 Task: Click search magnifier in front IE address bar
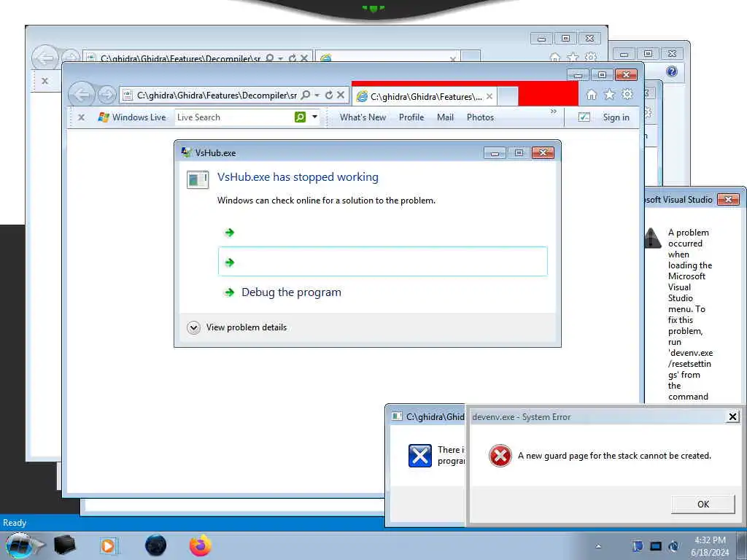(306, 96)
